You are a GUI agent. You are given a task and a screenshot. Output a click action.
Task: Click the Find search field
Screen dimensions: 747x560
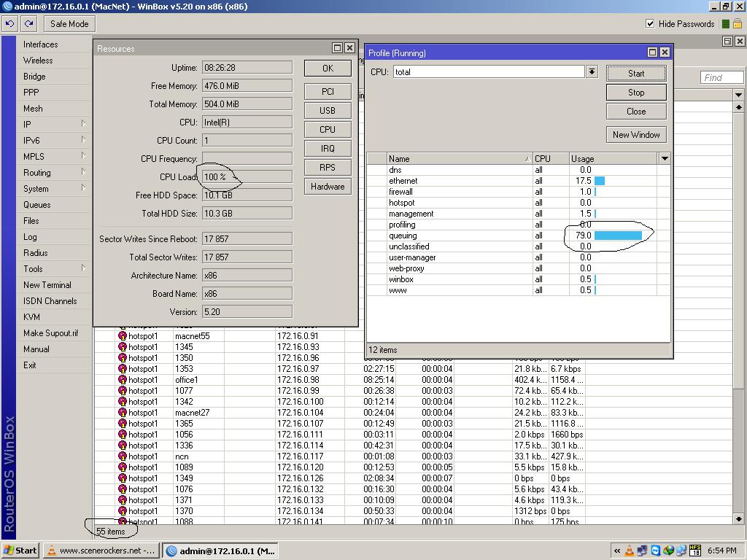(721, 77)
